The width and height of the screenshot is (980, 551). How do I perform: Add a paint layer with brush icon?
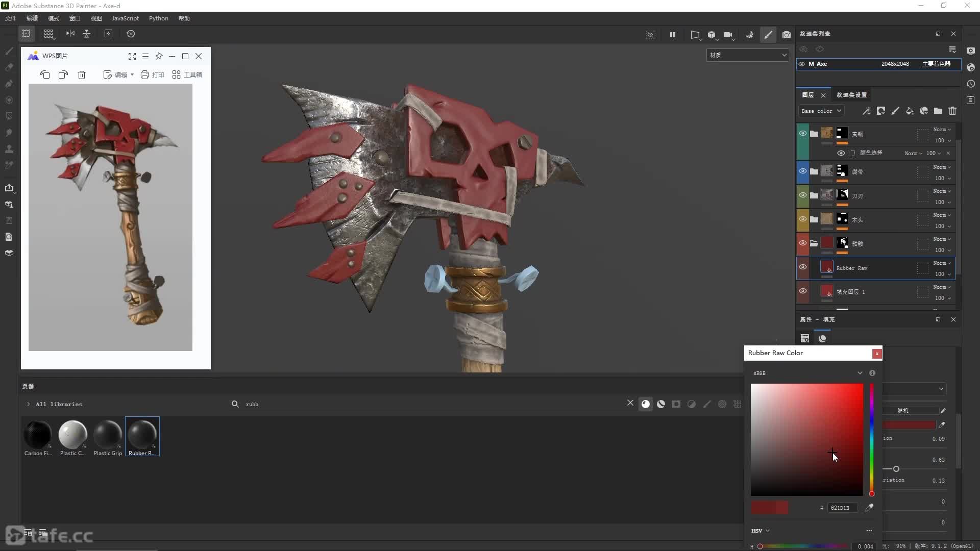click(x=895, y=111)
